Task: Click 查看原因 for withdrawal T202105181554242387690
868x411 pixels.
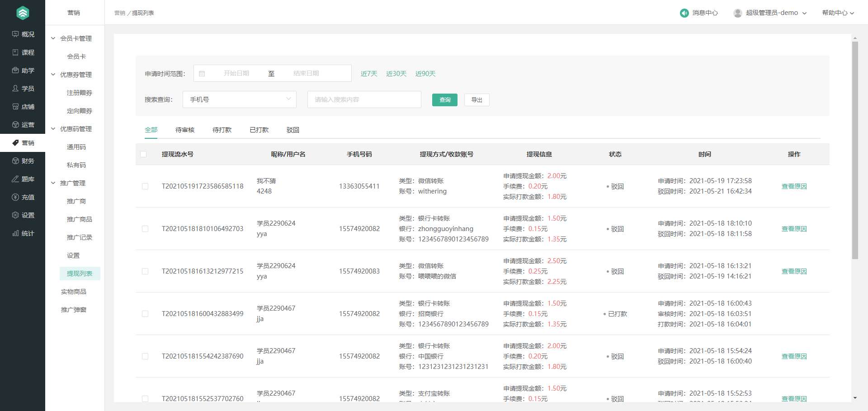Action: tap(794, 356)
